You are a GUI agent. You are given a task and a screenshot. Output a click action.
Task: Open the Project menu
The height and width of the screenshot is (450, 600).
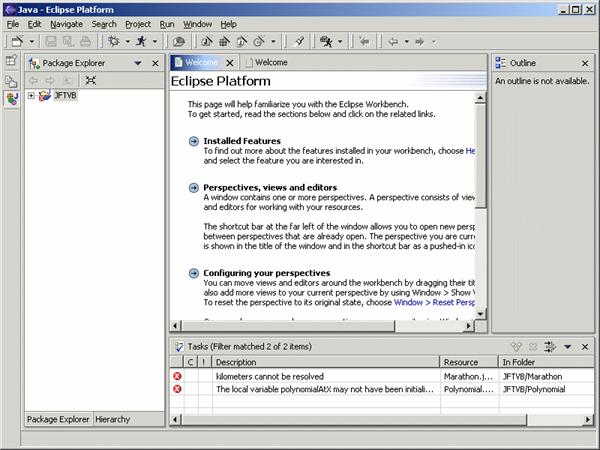coord(138,23)
